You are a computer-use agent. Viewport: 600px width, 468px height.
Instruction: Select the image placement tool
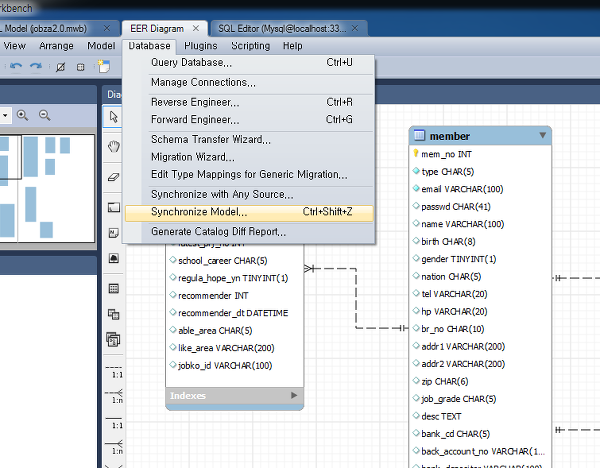(114, 258)
